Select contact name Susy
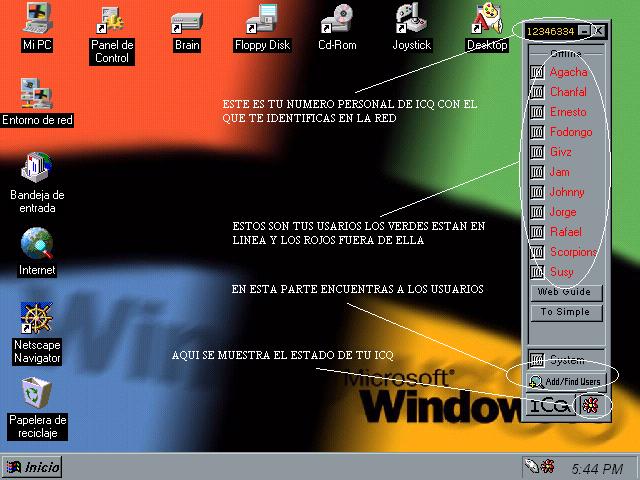The height and width of the screenshot is (480, 640). coord(562,272)
